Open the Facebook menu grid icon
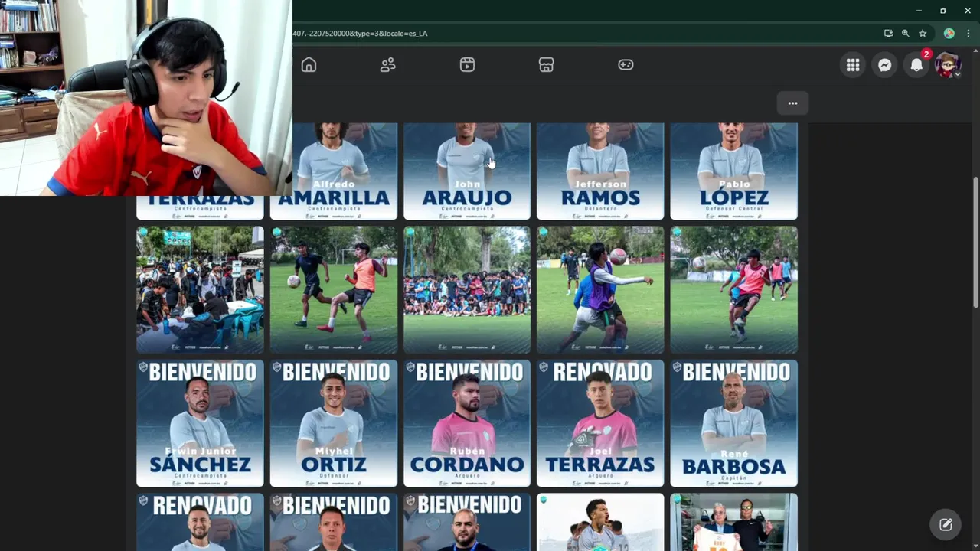Image resolution: width=980 pixels, height=551 pixels. click(x=853, y=65)
